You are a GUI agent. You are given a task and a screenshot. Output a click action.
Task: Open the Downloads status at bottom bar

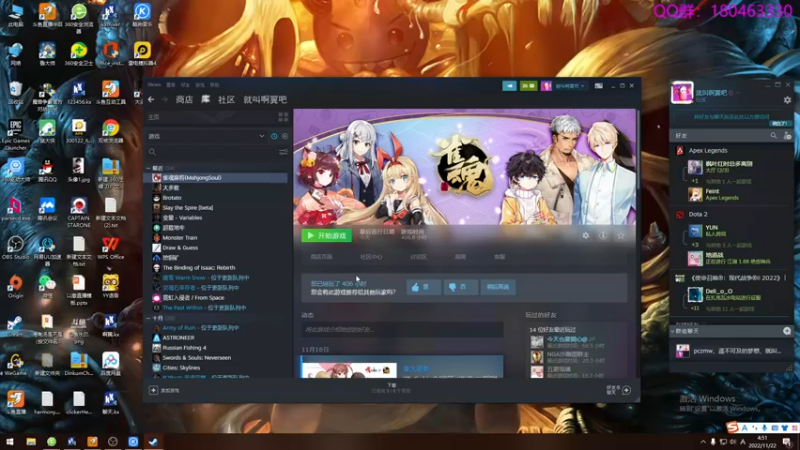[391, 388]
